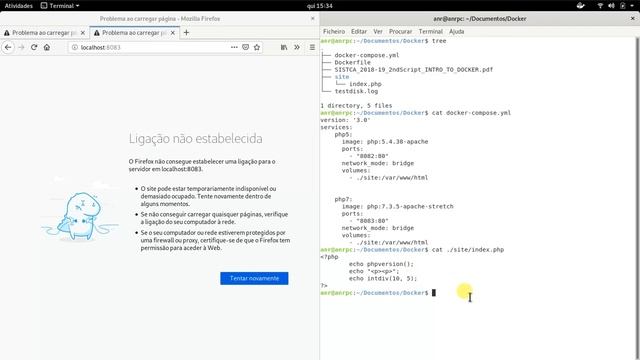Click the Firefox forward arrow
This screenshot has width=640, height=360.
(x=21, y=47)
